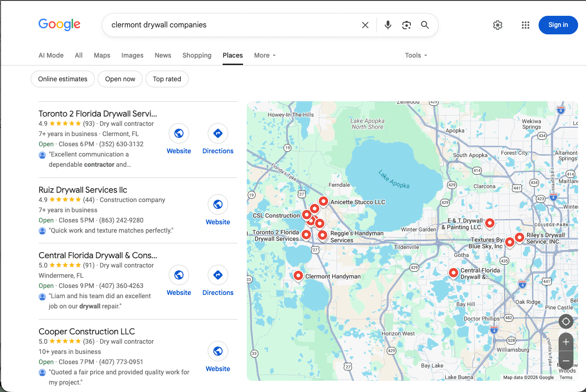Switch to the Maps tab

click(x=102, y=55)
